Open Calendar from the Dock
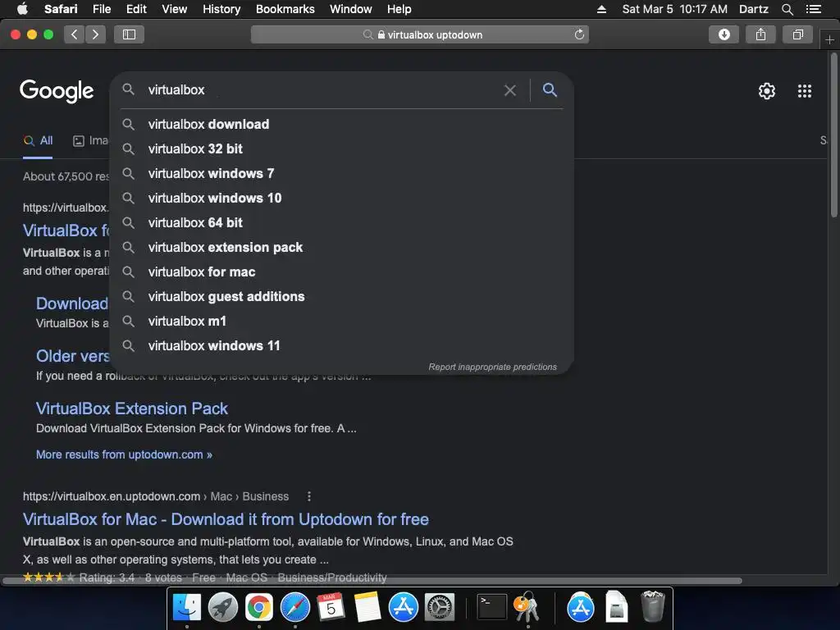This screenshot has height=630, width=840. [331, 608]
